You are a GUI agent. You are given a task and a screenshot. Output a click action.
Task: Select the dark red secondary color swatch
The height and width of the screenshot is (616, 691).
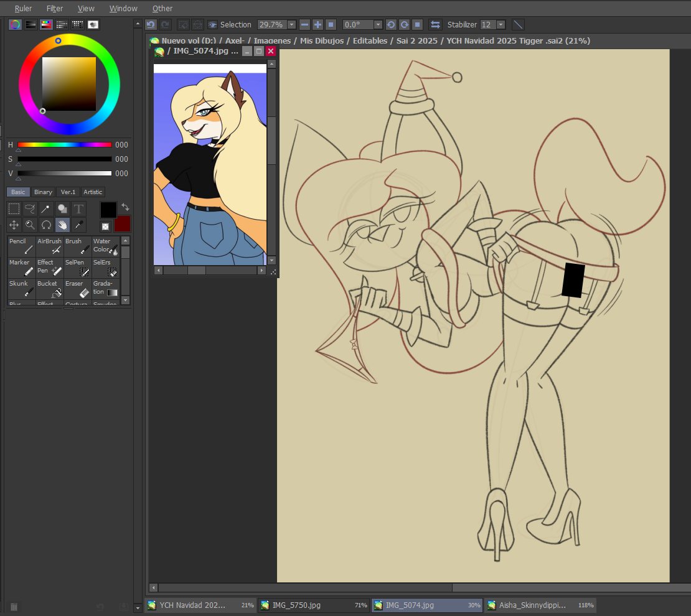tap(123, 224)
